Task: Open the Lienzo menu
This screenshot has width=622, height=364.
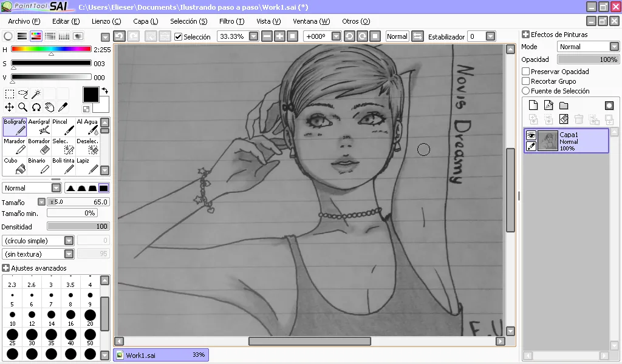Action: point(106,21)
